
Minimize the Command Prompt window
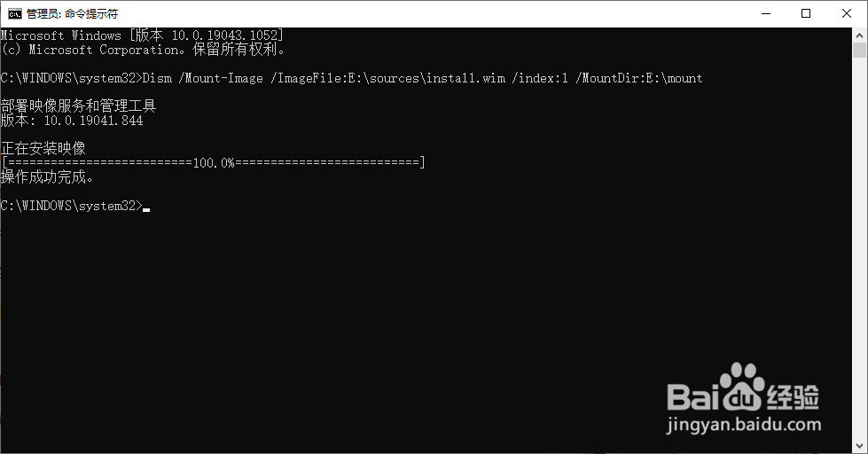(x=766, y=14)
